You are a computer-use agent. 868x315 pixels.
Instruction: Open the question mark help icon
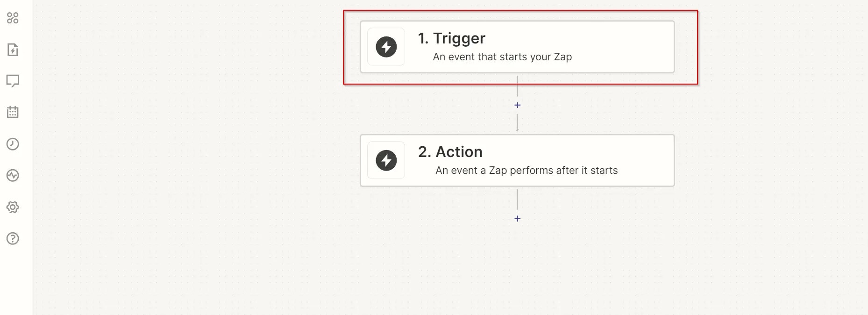pos(13,238)
